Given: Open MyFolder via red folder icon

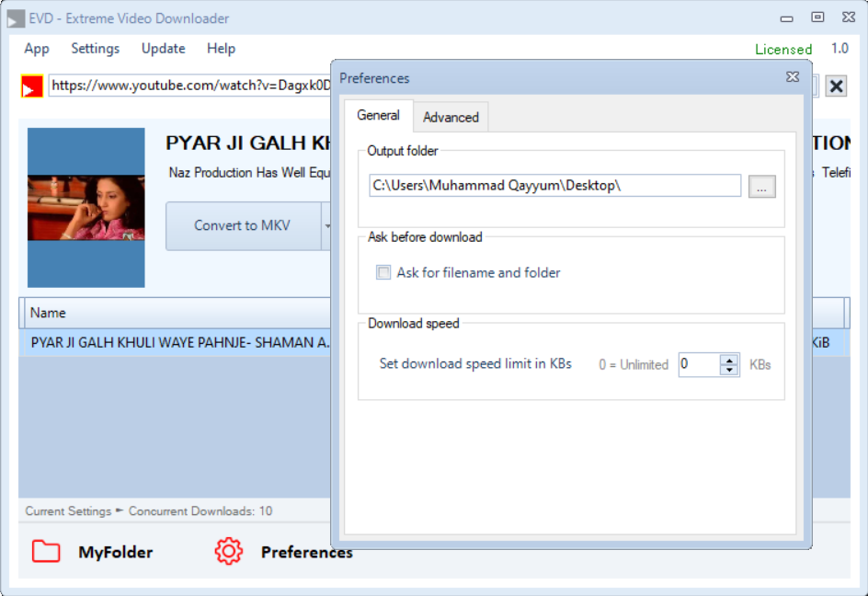Looking at the screenshot, I should 46,551.
